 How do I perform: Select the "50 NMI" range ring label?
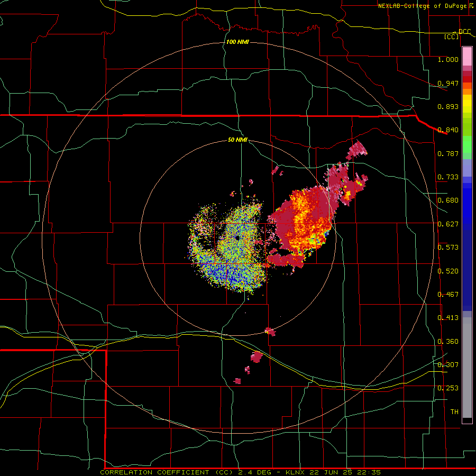point(237,140)
